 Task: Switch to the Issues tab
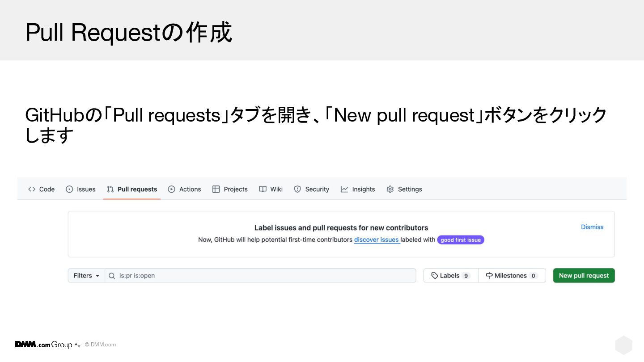[80, 189]
